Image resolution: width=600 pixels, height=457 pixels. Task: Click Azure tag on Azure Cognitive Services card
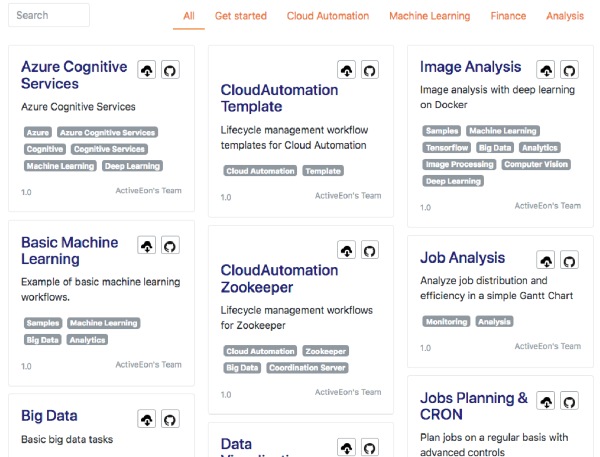click(38, 132)
